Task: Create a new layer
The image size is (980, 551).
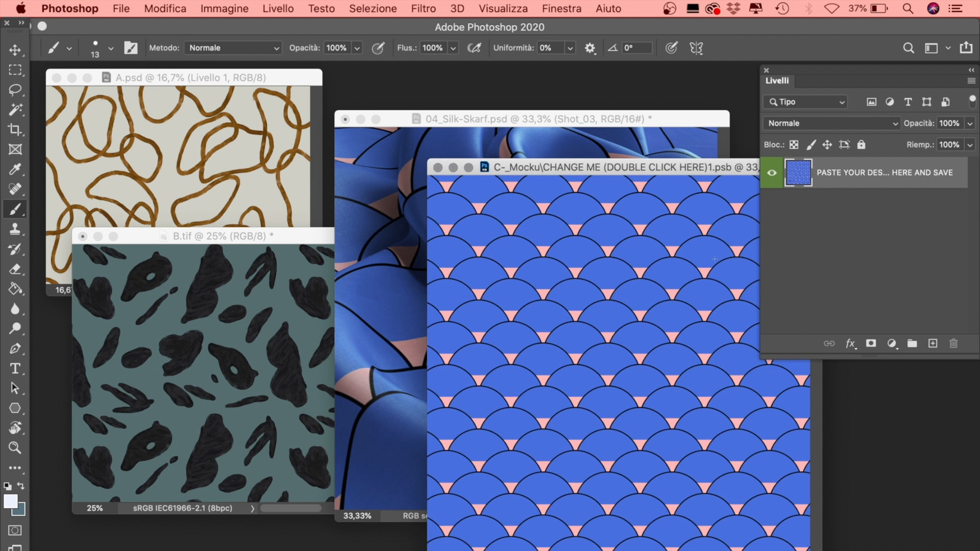Action: click(933, 343)
